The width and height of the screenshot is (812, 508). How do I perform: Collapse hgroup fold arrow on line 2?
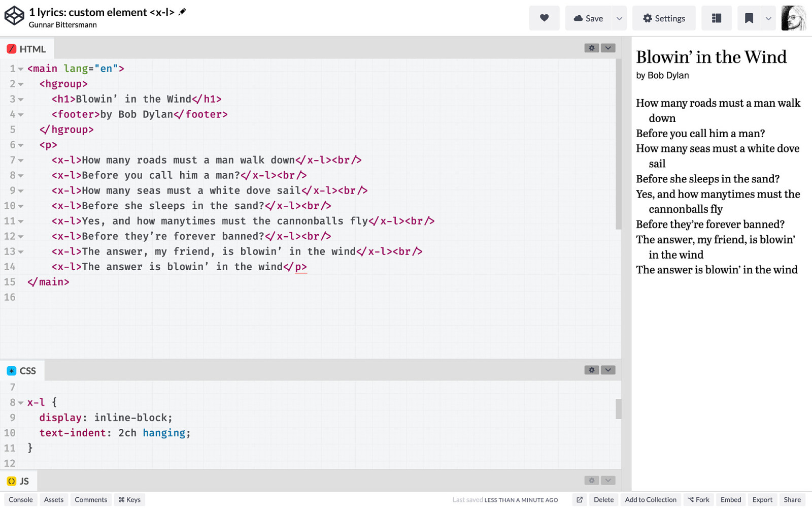point(21,84)
